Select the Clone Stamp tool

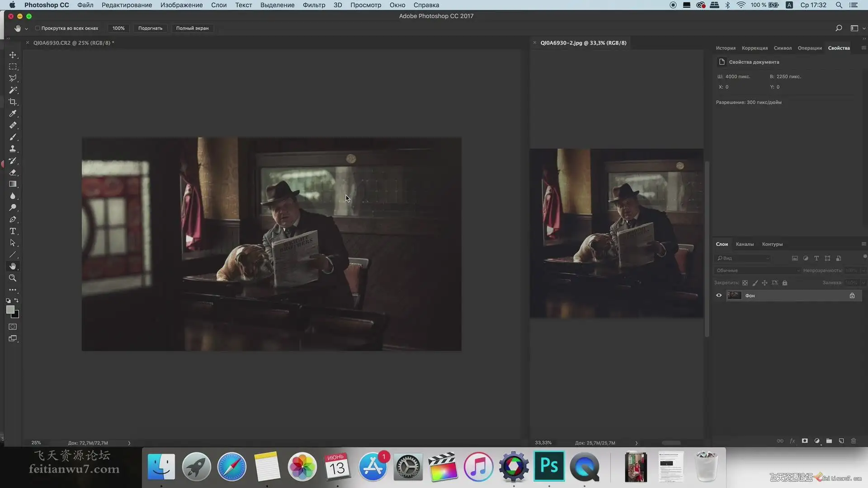pos(13,149)
